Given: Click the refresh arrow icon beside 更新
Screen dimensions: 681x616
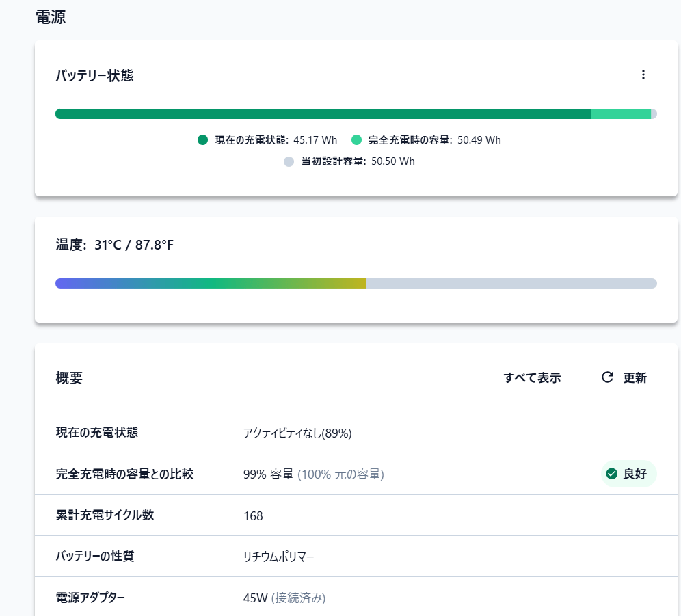Looking at the screenshot, I should pyautogui.click(x=607, y=377).
